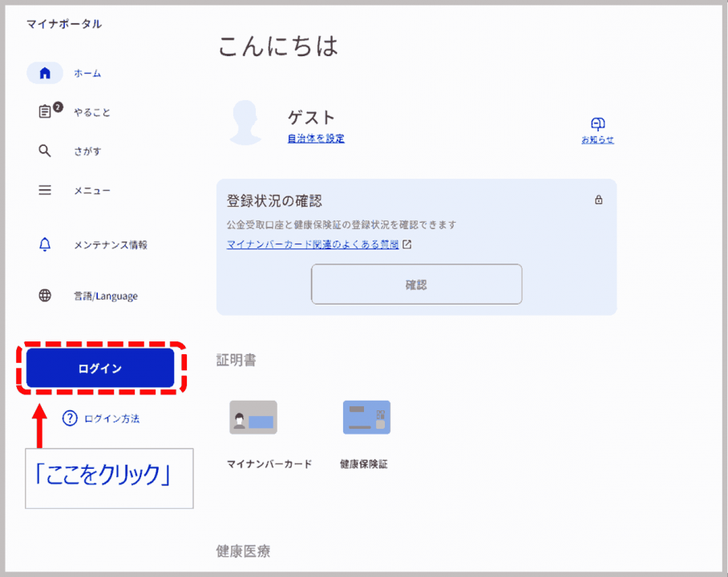Click the lock icon in 登録状況の確認 card
Viewport: 728px width, 577px height.
pos(598,200)
